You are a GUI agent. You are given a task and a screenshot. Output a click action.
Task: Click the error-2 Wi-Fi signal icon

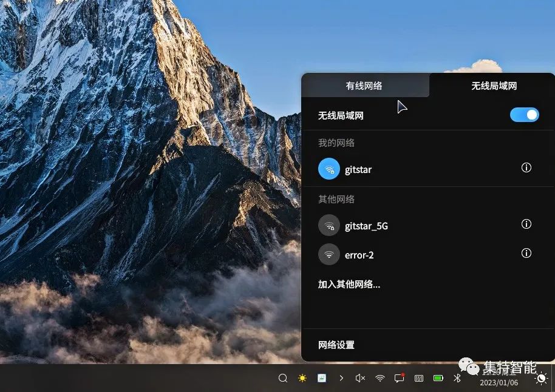click(329, 254)
